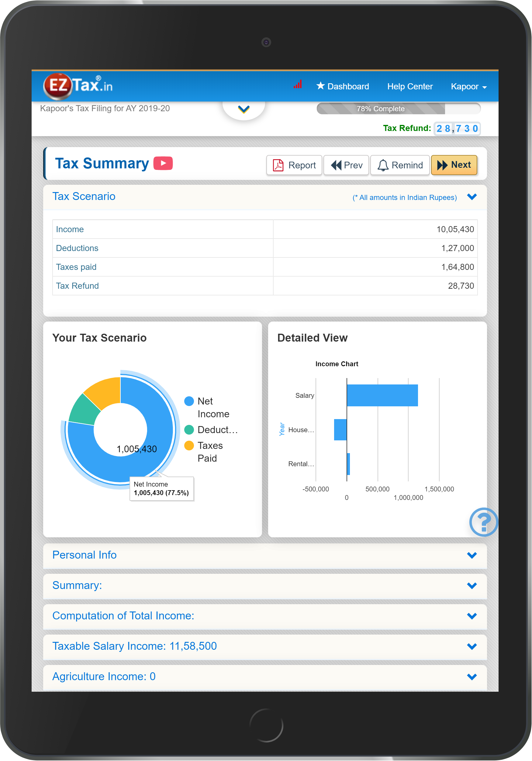Click the Tax Refund counter 28,730
The height and width of the screenshot is (761, 532).
tap(457, 129)
